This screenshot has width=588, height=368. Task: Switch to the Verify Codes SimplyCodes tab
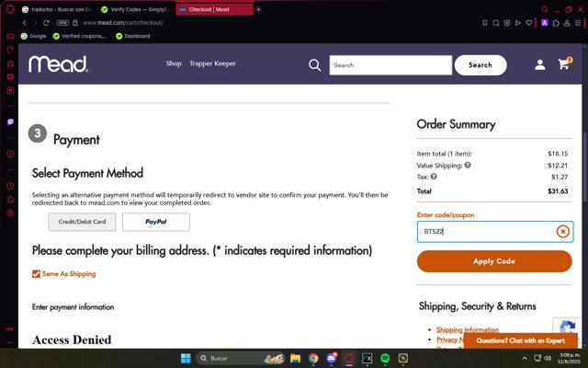pos(135,9)
